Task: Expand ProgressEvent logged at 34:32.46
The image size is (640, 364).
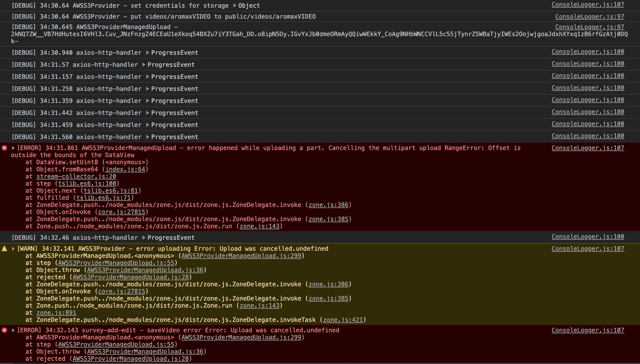Action: click(x=144, y=238)
